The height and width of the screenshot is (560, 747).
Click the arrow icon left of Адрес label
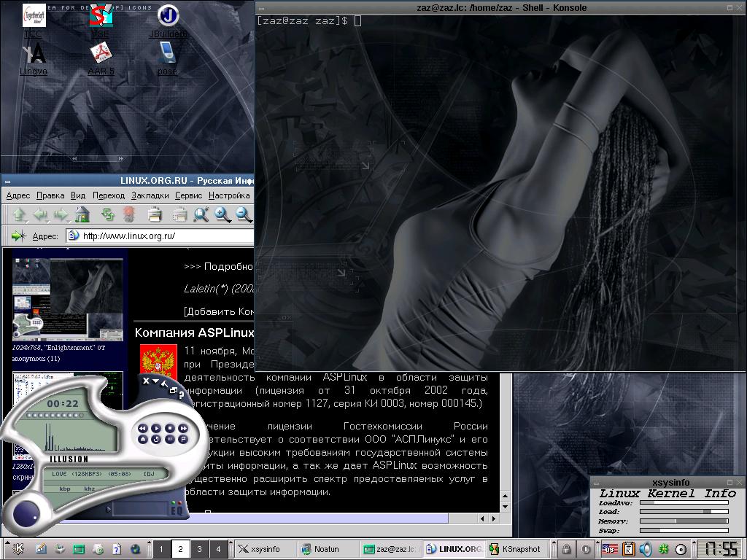(18, 236)
